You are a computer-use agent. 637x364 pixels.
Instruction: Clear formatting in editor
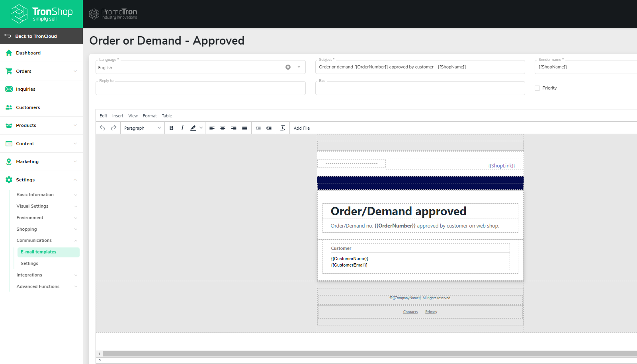click(x=283, y=128)
